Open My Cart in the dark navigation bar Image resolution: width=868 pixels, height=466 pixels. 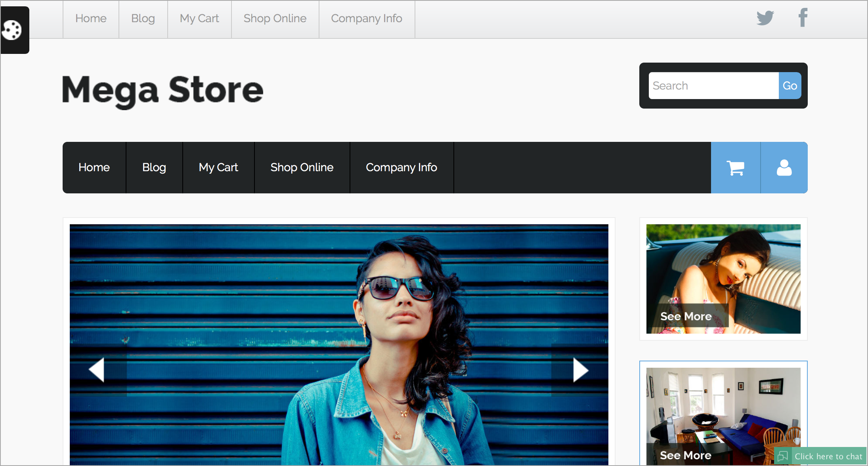pyautogui.click(x=218, y=168)
